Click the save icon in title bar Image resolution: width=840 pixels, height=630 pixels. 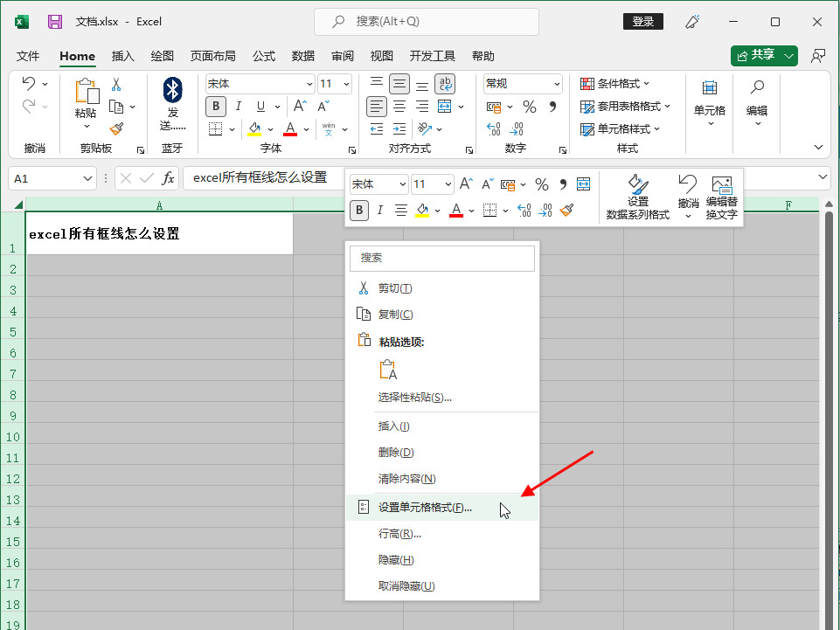(x=54, y=22)
